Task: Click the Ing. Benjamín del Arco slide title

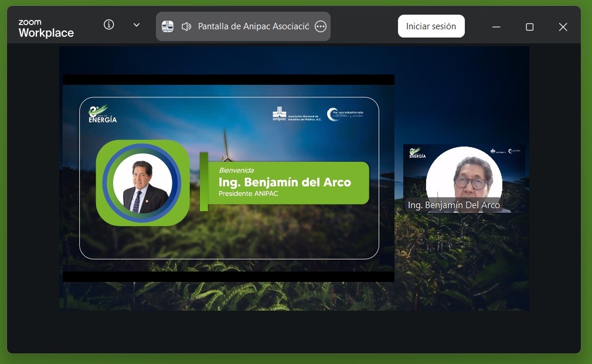Action: [285, 182]
